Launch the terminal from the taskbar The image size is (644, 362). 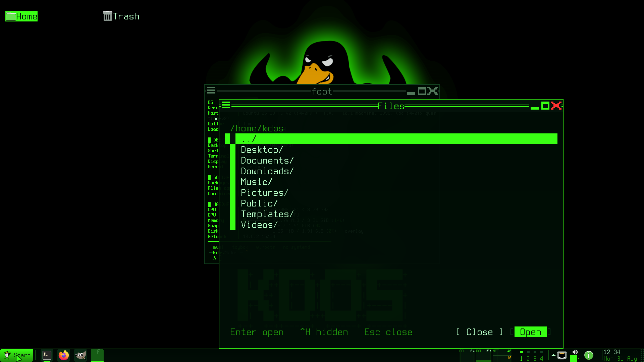tap(47, 355)
